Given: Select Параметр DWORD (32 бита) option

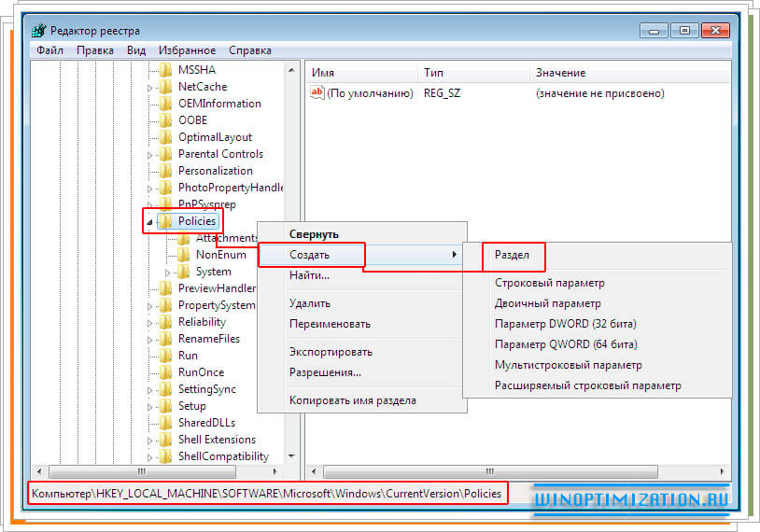Looking at the screenshot, I should [x=565, y=324].
